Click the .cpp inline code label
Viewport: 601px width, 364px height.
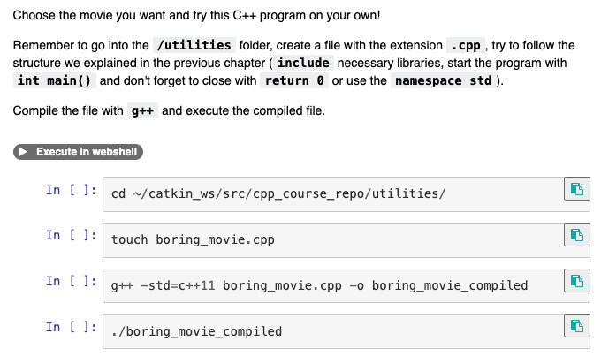tap(466, 45)
